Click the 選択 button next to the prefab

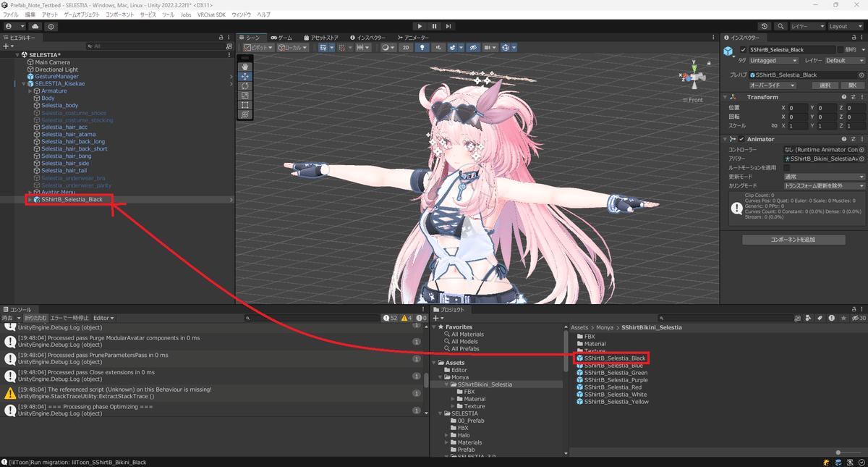point(825,85)
